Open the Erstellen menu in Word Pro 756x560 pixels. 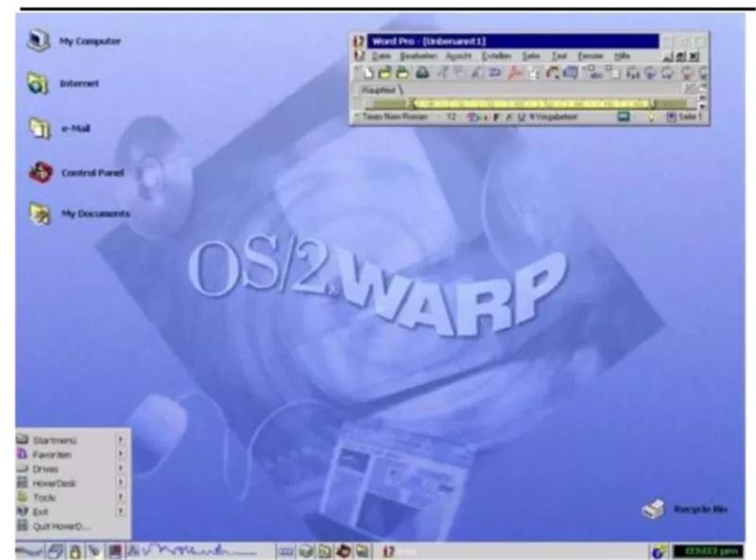click(496, 57)
